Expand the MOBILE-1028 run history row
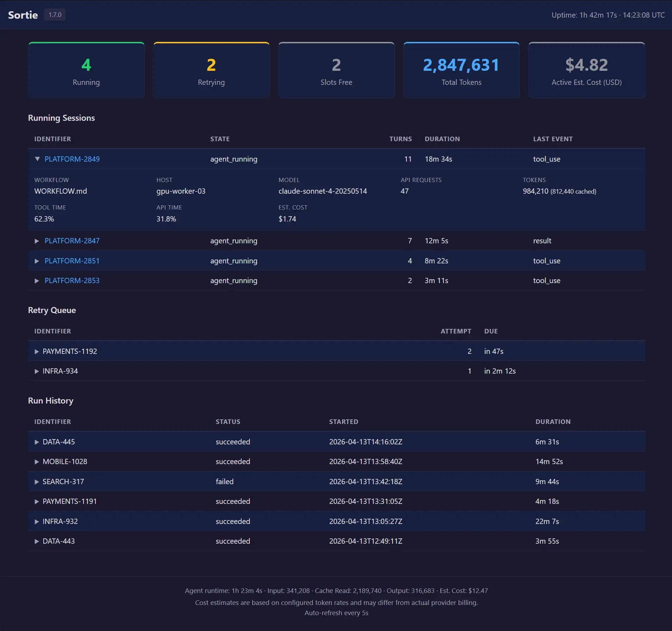Image resolution: width=672 pixels, height=631 pixels. tap(37, 462)
